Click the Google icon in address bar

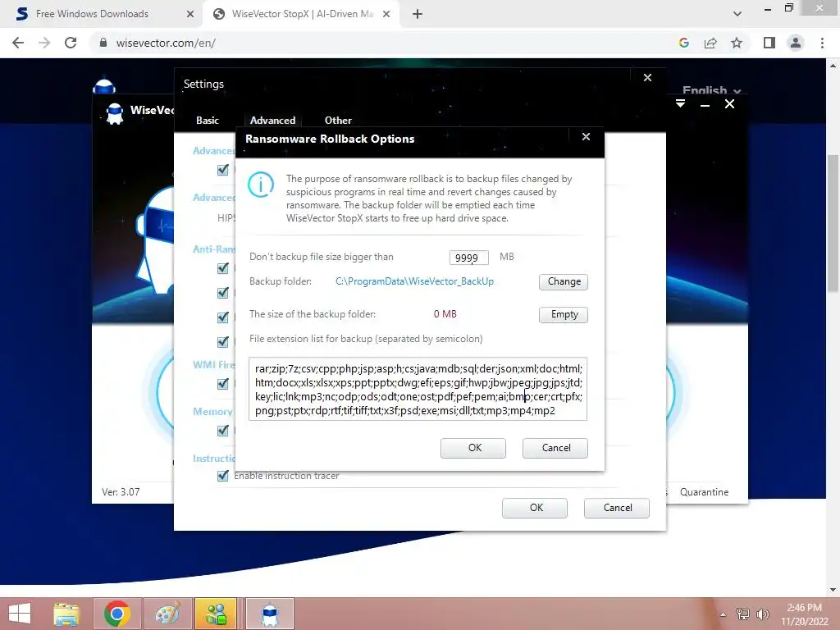point(683,43)
